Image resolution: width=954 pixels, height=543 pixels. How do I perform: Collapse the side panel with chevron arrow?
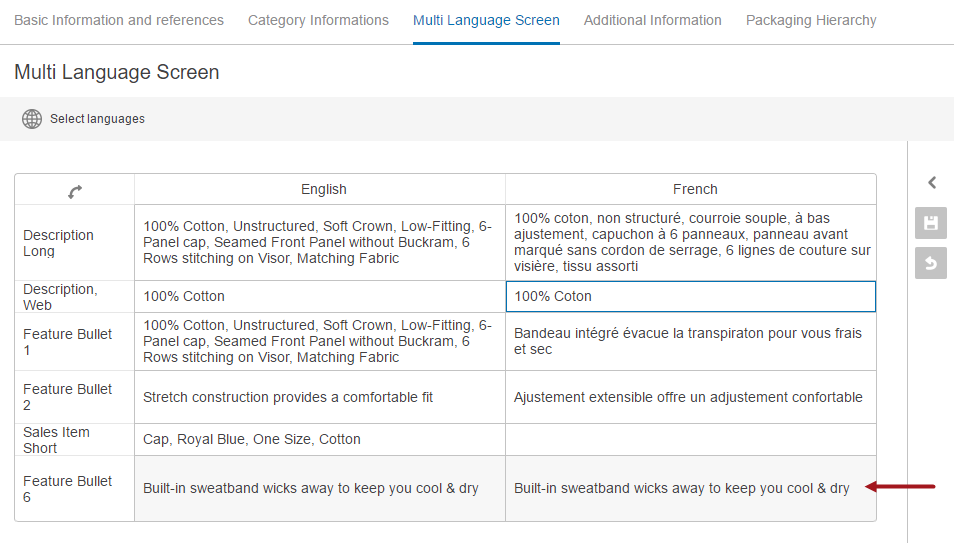coord(931,182)
